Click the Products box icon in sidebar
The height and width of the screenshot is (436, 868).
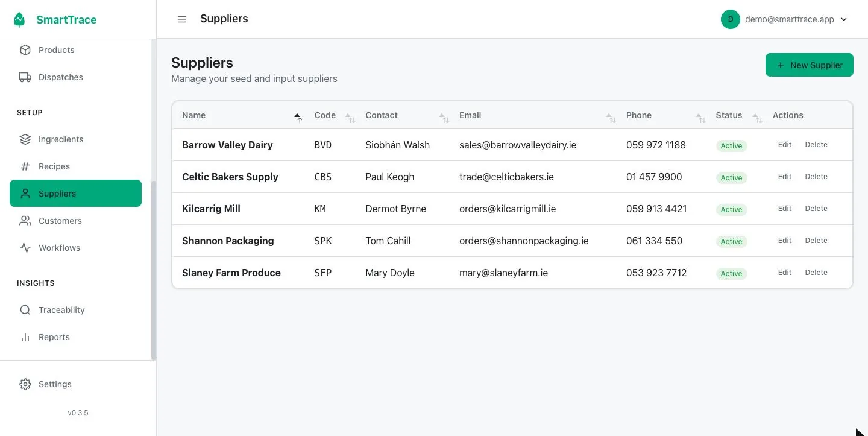click(x=25, y=50)
